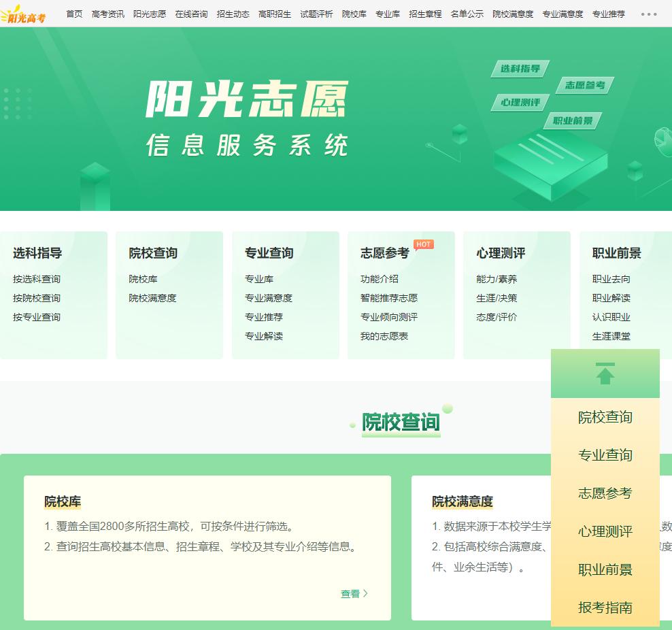Open 专业库 link in 专业查询 card
The image size is (672, 630).
tap(259, 279)
